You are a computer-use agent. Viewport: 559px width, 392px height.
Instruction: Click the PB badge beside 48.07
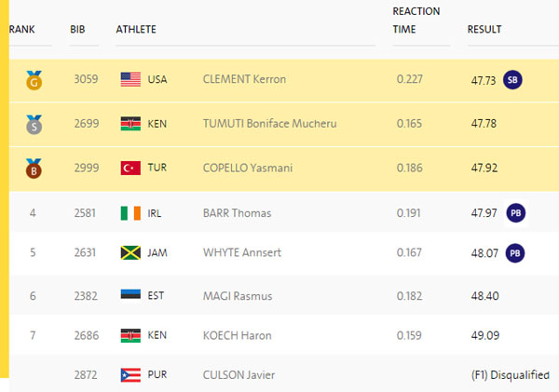point(515,253)
